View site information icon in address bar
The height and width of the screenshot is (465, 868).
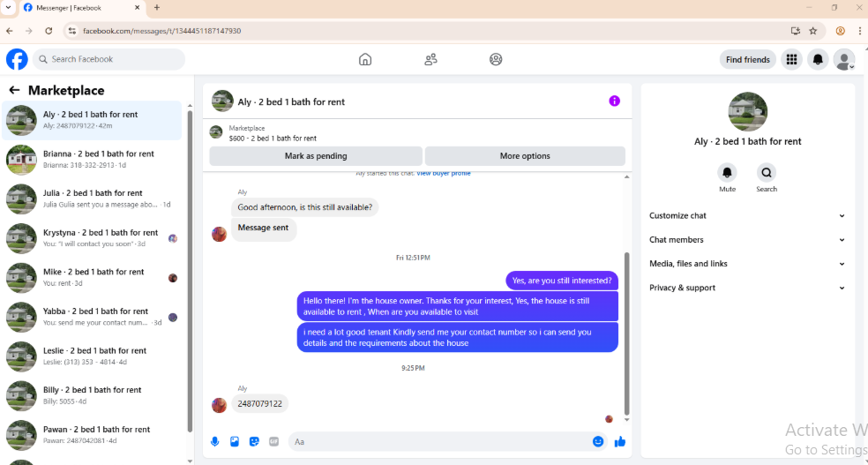click(x=72, y=31)
